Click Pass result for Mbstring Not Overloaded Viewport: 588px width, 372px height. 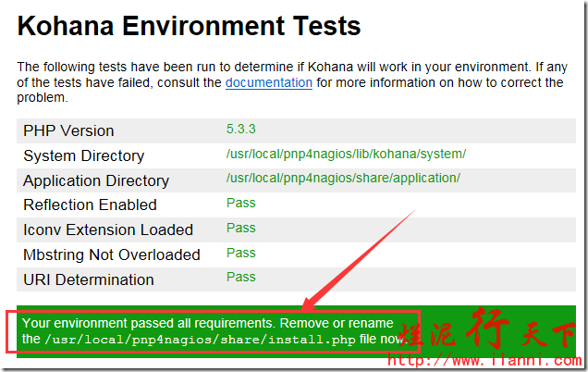[240, 253]
